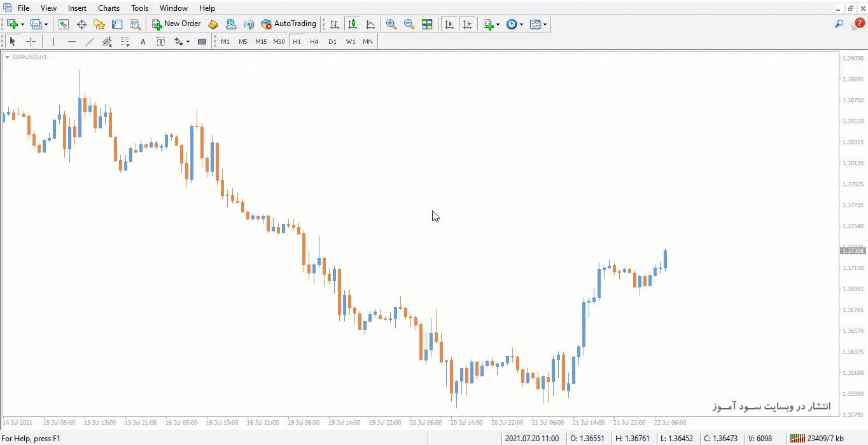
Task: Expand the Indicators list dropdown
Action: [x=498, y=24]
